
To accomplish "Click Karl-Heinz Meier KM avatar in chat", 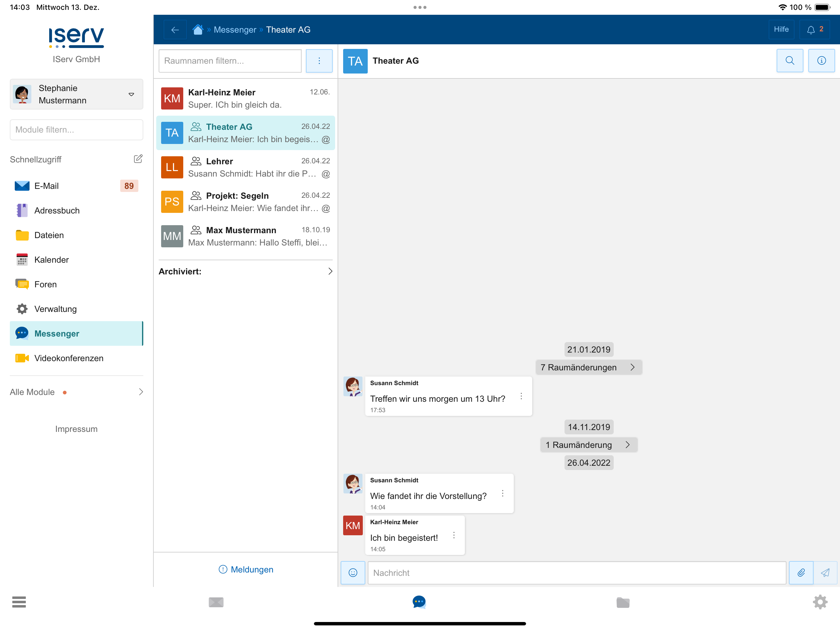I will (353, 525).
